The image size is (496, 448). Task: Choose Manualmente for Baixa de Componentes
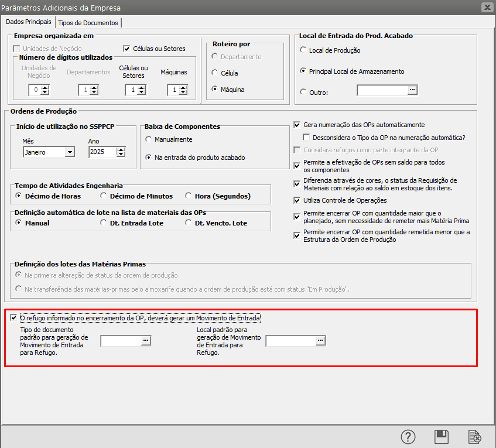[x=149, y=139]
